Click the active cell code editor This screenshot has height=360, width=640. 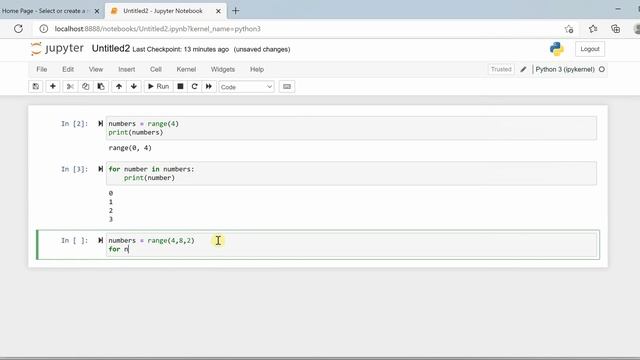click(x=351, y=245)
